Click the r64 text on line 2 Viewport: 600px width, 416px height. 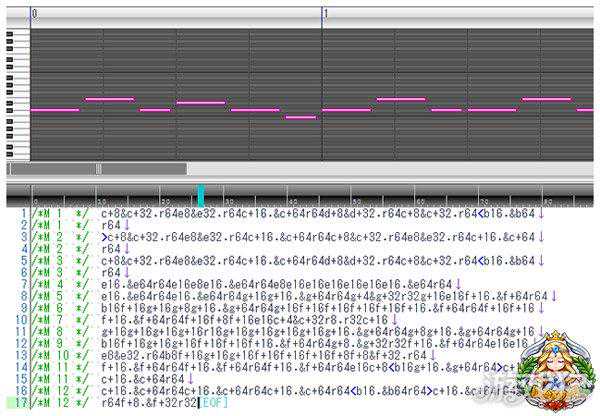coord(110,226)
